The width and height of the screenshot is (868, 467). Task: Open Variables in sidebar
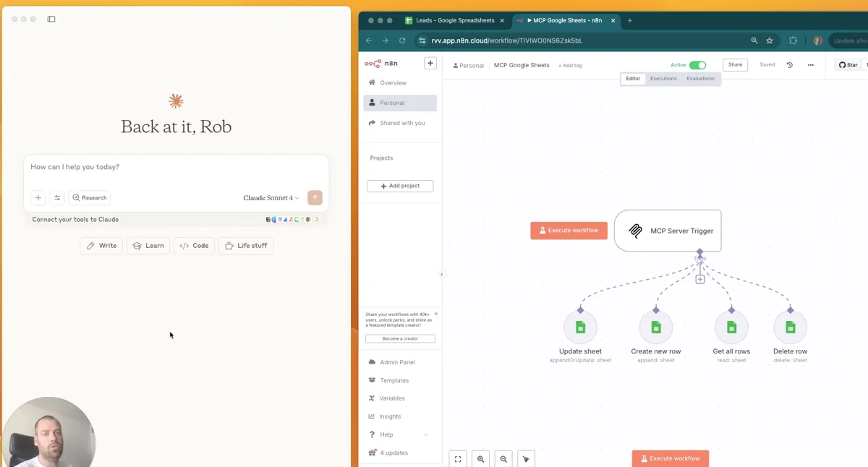point(400,398)
